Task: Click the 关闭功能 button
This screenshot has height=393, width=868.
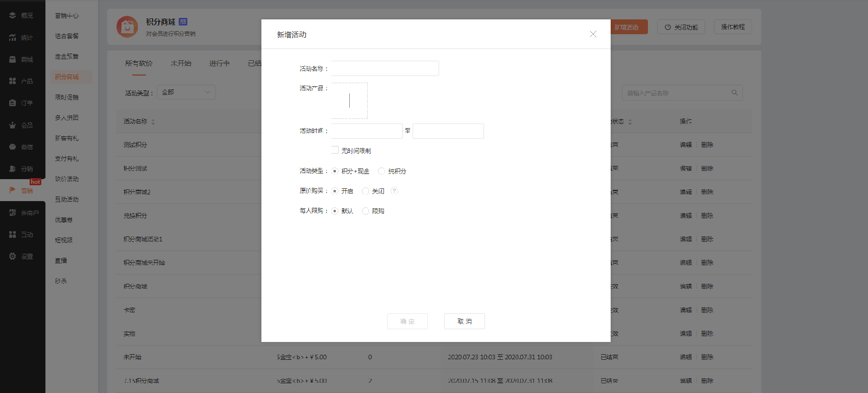Action: pyautogui.click(x=681, y=27)
